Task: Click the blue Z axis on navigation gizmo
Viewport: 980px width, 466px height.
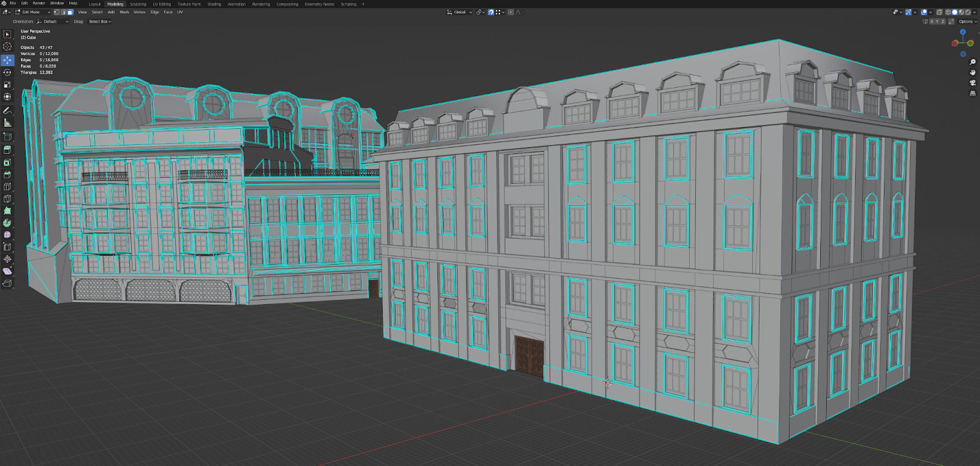Action: [x=963, y=32]
